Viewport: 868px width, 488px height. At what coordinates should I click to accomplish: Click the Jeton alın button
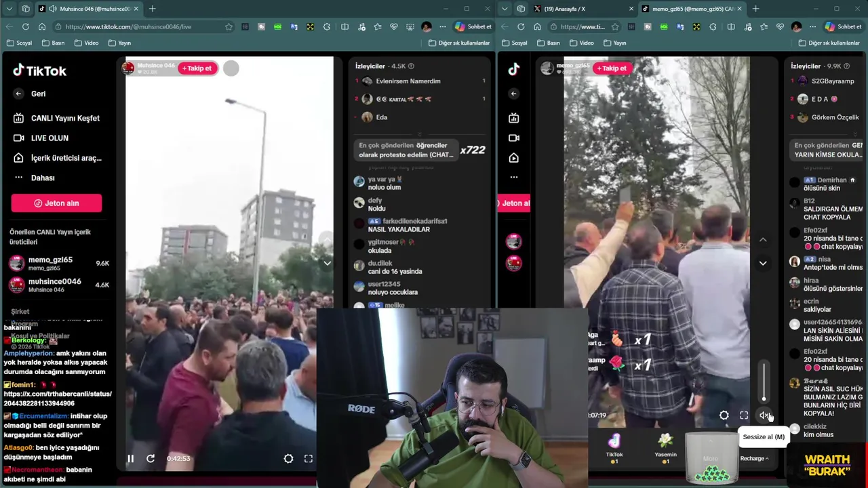tap(56, 203)
